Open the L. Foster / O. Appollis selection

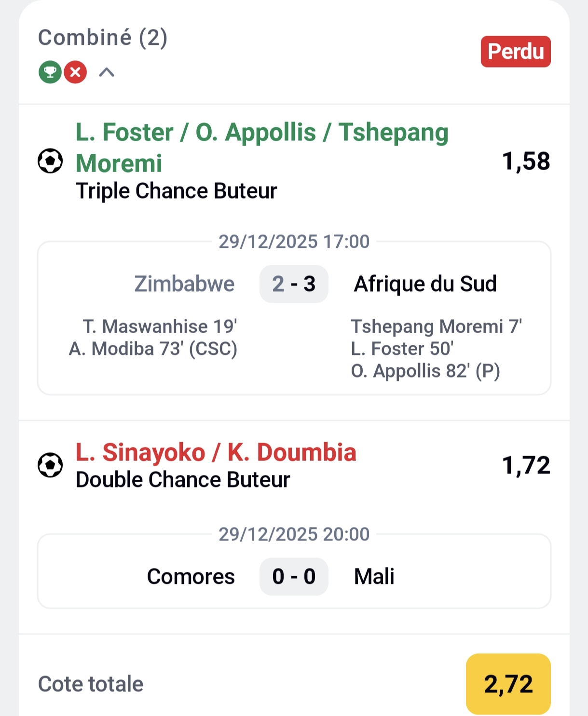click(x=262, y=147)
